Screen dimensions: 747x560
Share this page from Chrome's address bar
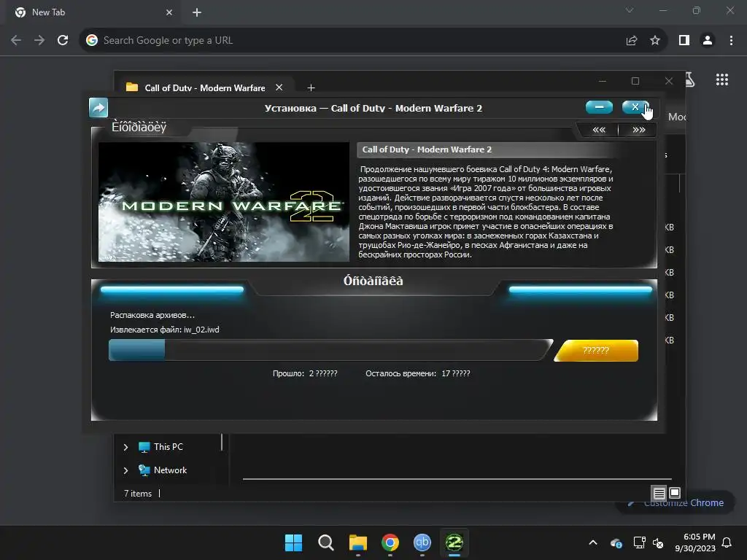[632, 41]
